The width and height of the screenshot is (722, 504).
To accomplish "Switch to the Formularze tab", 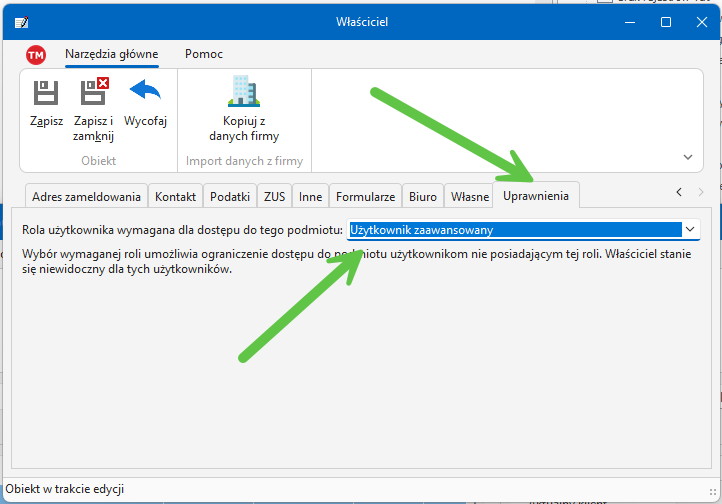I will point(365,197).
